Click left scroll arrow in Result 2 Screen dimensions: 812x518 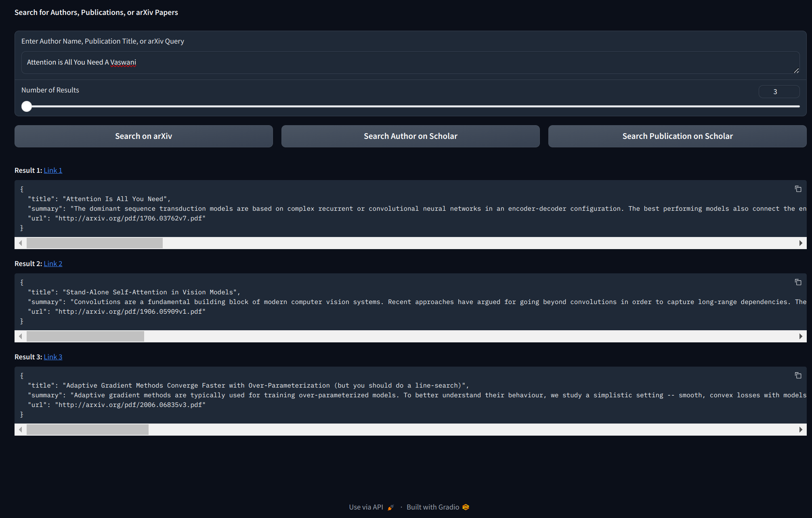click(x=21, y=336)
